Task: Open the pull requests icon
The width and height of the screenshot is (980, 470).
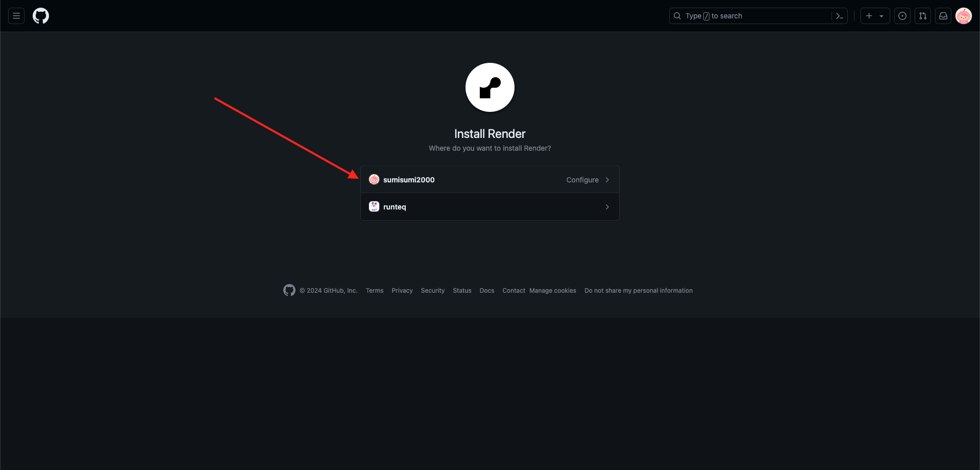Action: tap(923, 16)
